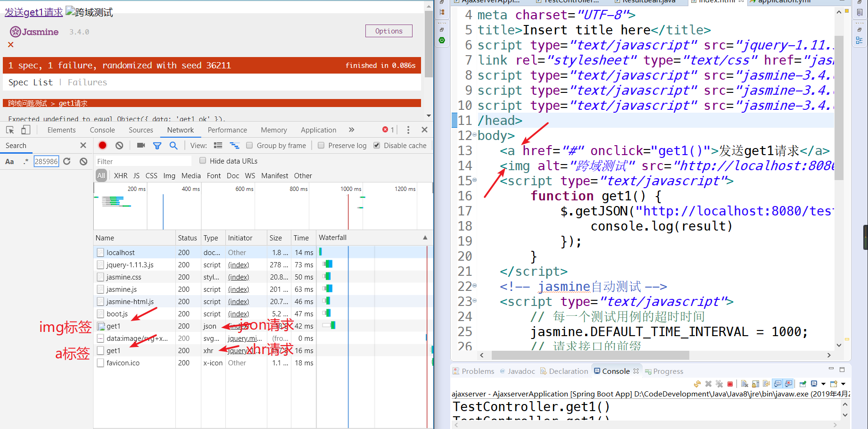The width and height of the screenshot is (868, 429).
Task: Open the inspect element picker tool
Action: pyautogui.click(x=10, y=130)
